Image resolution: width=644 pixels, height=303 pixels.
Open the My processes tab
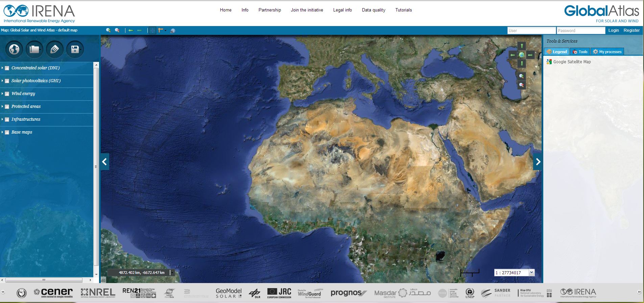pyautogui.click(x=607, y=52)
